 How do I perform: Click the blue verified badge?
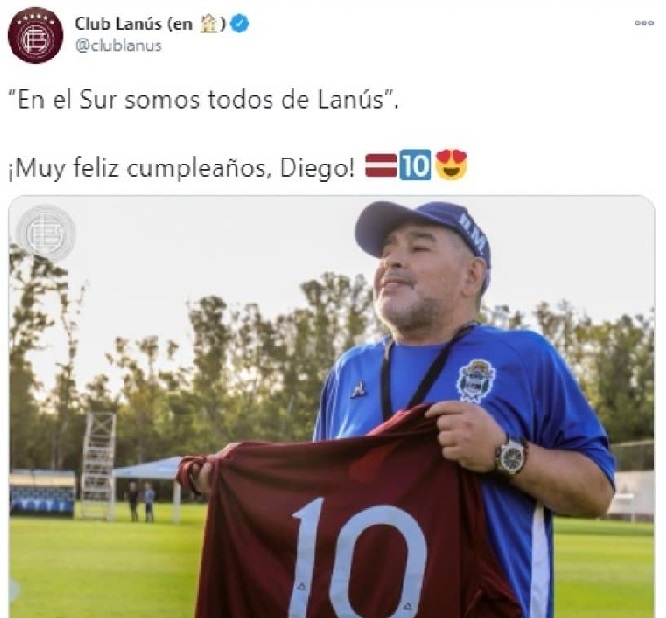tap(240, 24)
